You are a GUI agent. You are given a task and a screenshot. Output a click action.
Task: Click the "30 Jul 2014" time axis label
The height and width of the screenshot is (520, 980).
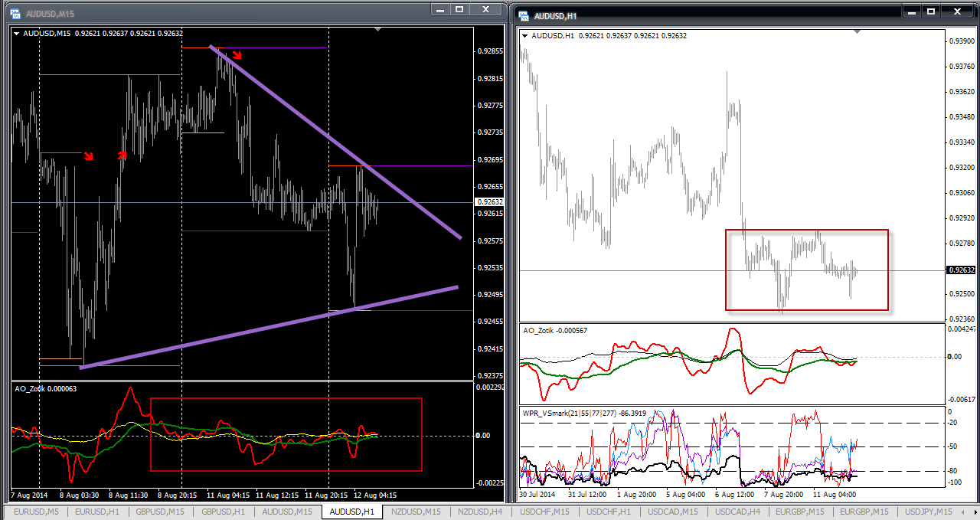click(538, 495)
